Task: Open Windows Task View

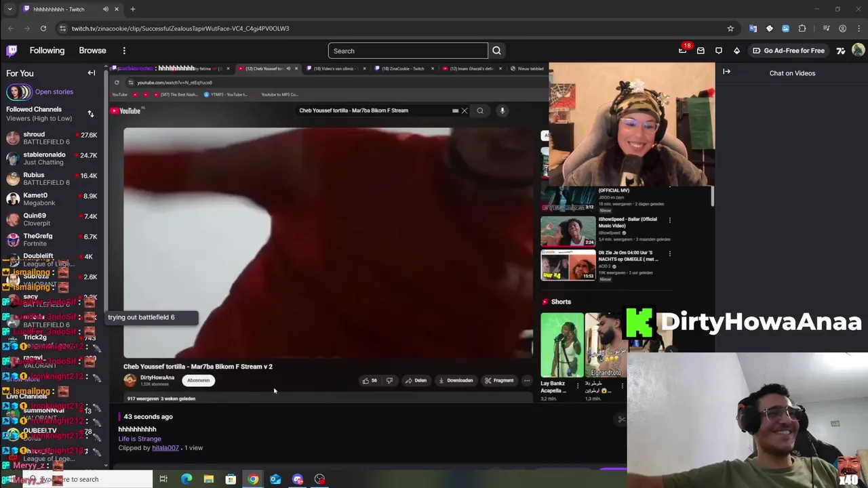Action: coord(163,479)
